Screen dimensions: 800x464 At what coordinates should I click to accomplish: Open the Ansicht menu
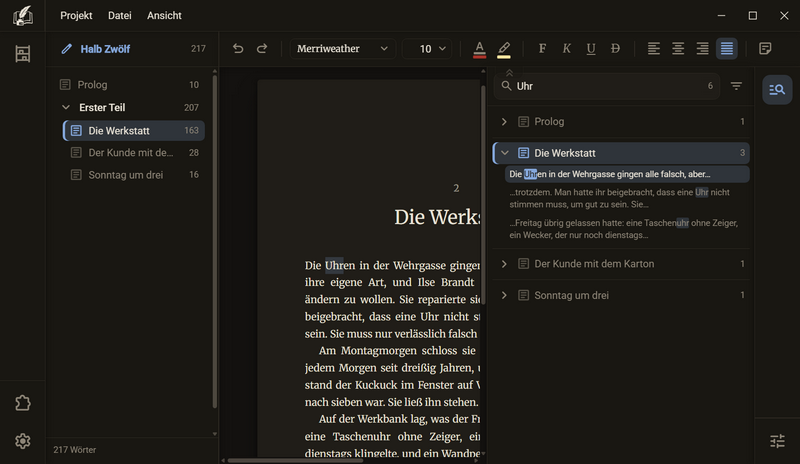pyautogui.click(x=164, y=15)
